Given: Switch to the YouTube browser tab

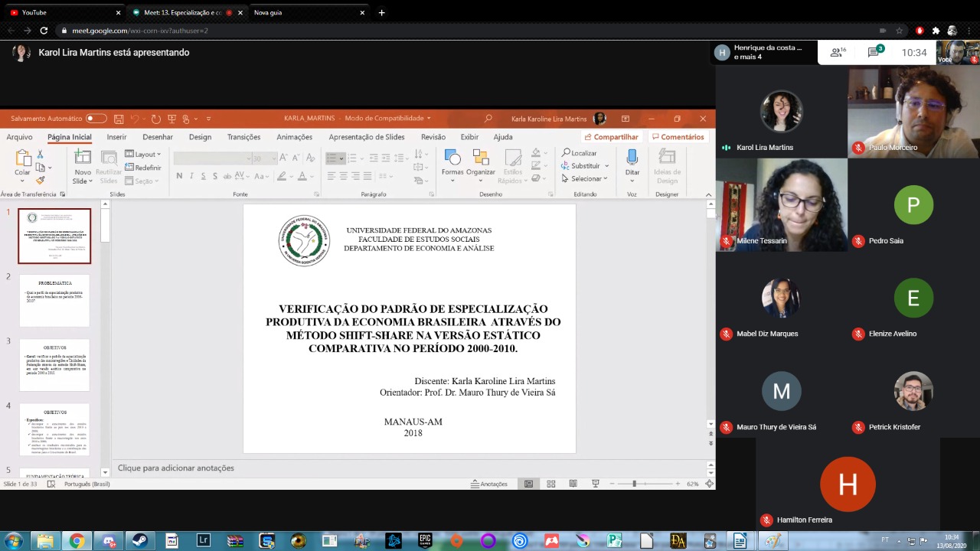Looking at the screenshot, I should click(65, 12).
